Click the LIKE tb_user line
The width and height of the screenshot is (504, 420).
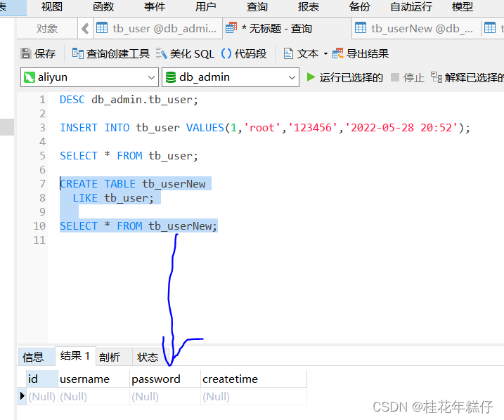113,198
